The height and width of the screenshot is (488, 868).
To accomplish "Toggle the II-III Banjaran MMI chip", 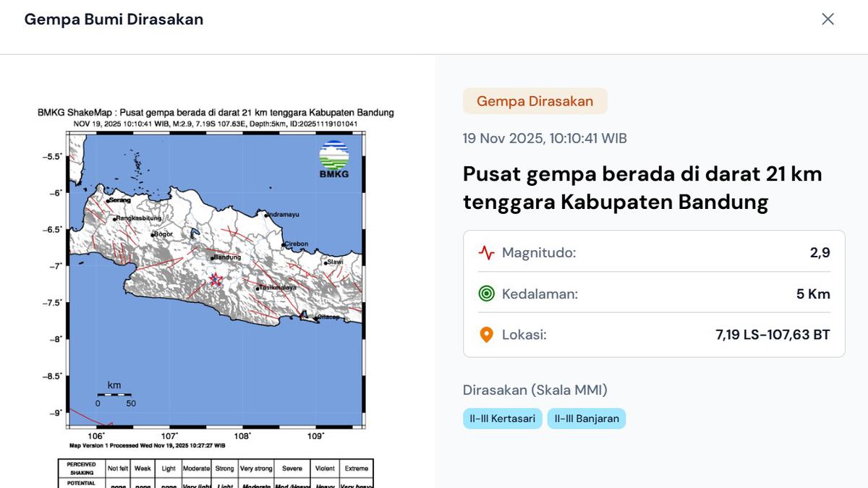I will (x=587, y=418).
